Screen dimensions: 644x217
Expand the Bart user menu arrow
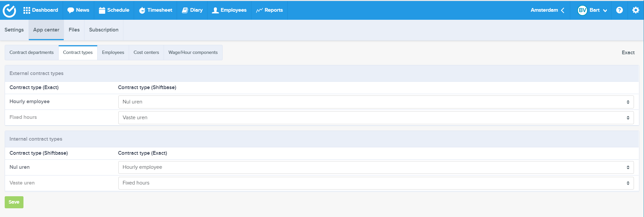[605, 10]
